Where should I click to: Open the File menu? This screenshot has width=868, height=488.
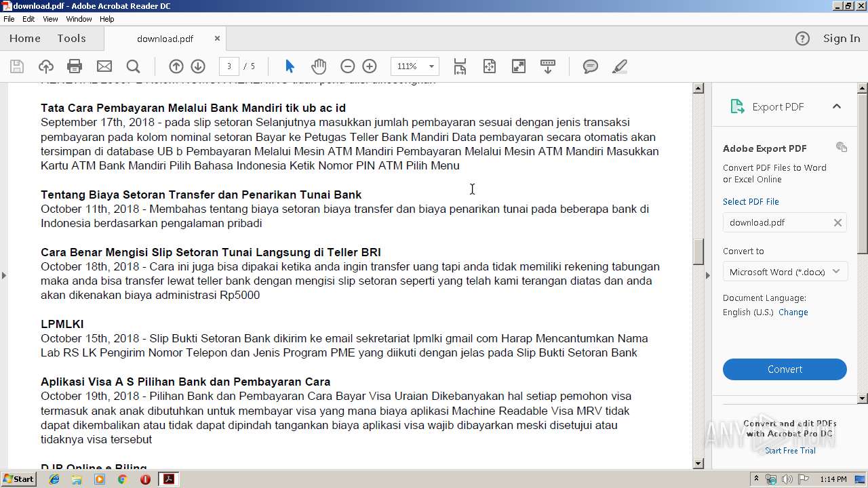pos(9,19)
